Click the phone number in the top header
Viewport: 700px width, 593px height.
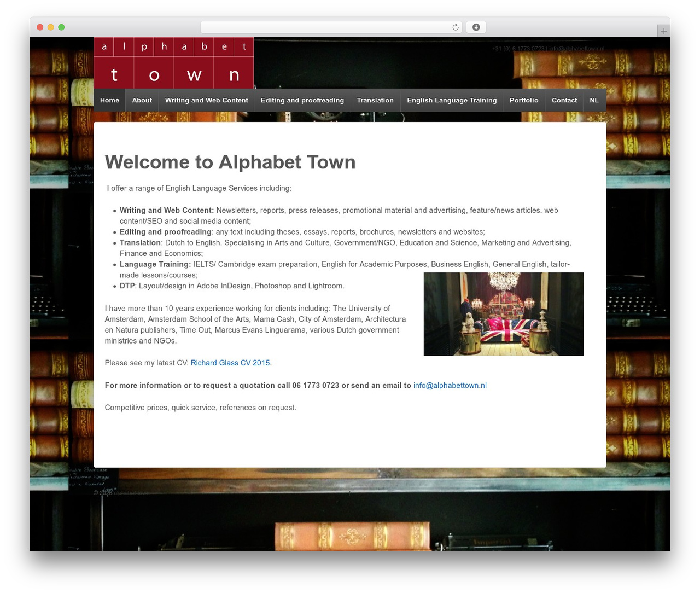pyautogui.click(x=518, y=49)
